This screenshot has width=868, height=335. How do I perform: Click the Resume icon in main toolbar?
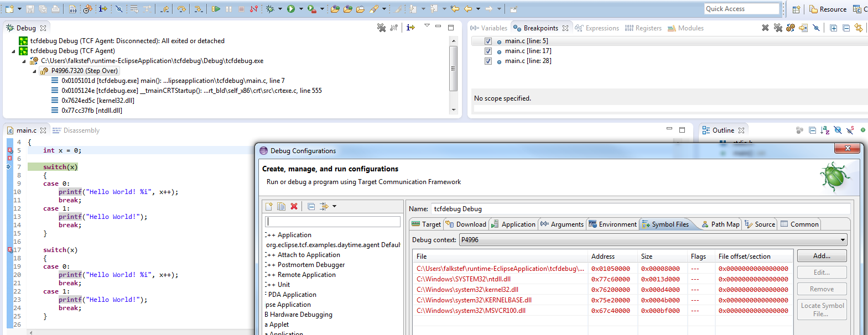[x=216, y=9]
